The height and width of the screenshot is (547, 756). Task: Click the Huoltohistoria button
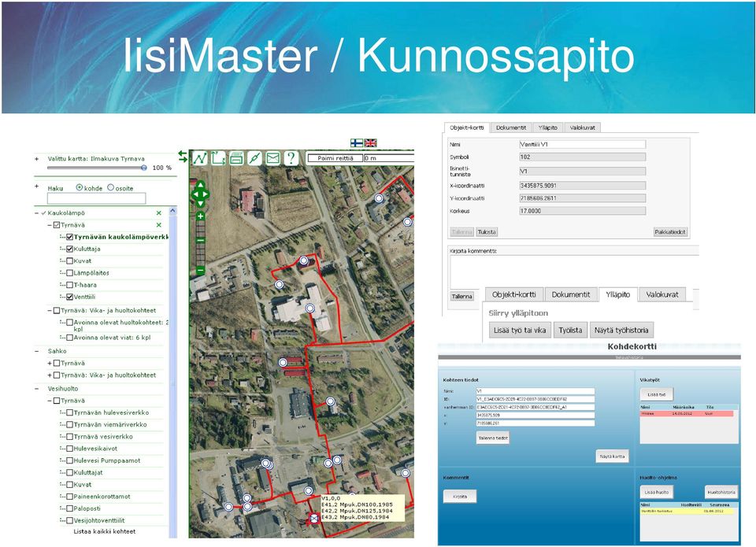point(721,492)
